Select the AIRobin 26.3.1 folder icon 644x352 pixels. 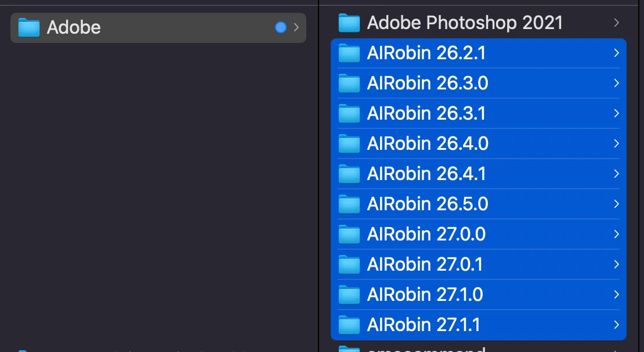click(349, 113)
